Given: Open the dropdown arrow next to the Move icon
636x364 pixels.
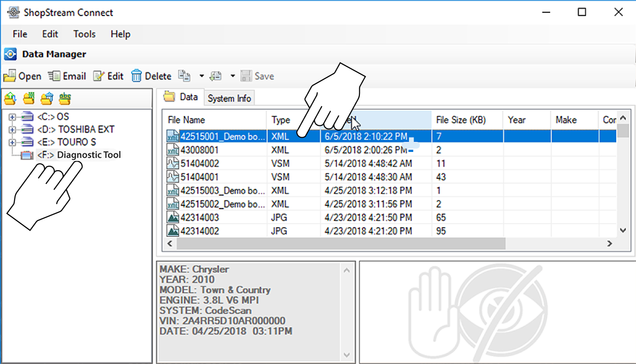Looking at the screenshot, I should [232, 76].
